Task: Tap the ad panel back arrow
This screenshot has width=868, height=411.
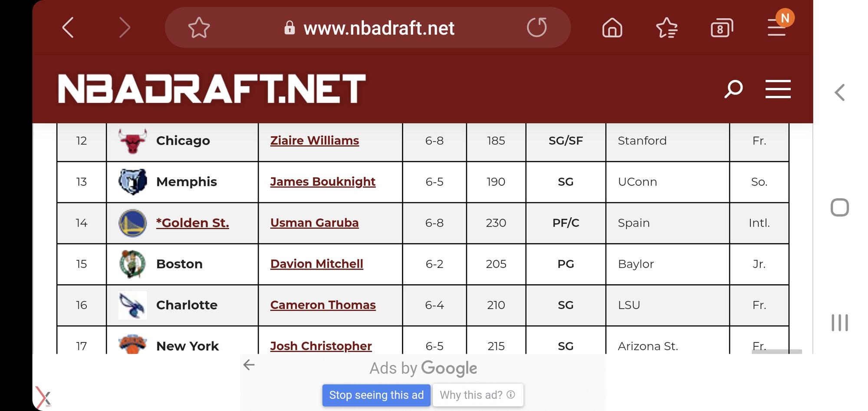Action: 249,365
